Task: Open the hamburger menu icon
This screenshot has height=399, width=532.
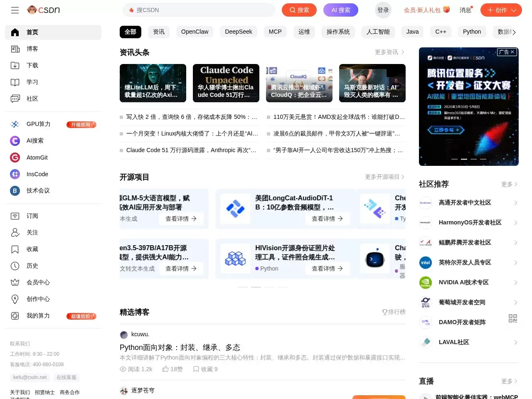Action: coord(15,10)
